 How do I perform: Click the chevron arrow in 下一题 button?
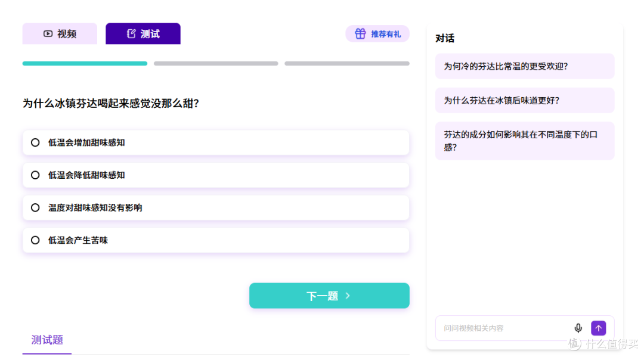(x=348, y=296)
